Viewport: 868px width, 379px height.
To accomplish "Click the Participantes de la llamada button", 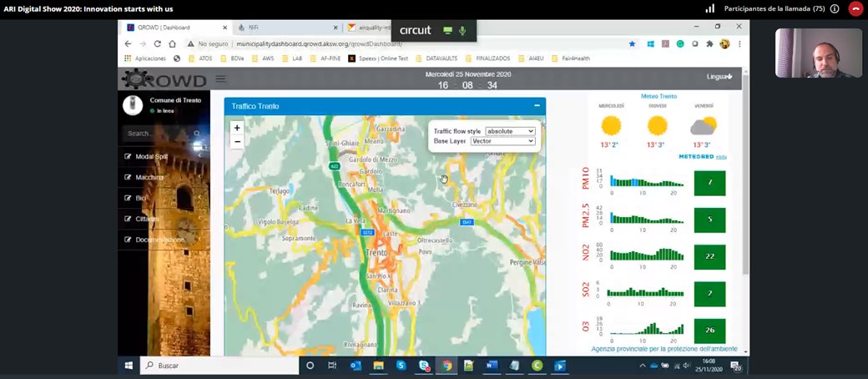I will 775,9.
